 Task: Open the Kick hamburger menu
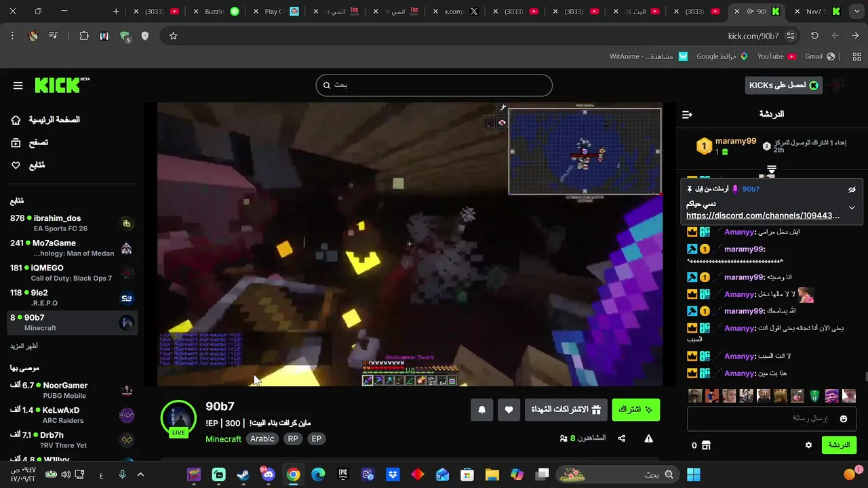click(x=18, y=85)
